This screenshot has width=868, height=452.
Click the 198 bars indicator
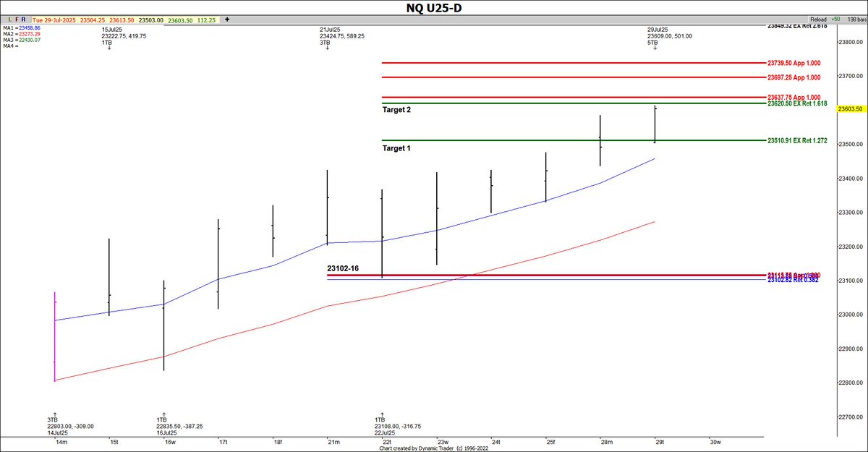click(x=858, y=17)
